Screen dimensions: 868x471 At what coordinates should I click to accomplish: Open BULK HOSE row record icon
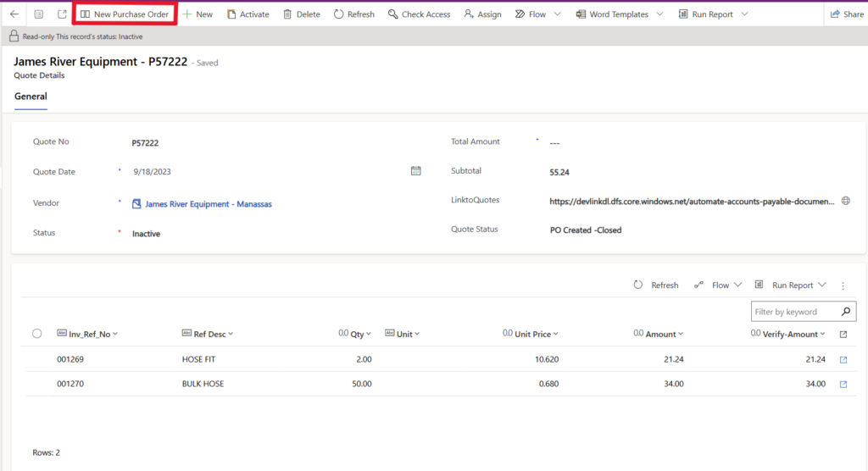843,384
